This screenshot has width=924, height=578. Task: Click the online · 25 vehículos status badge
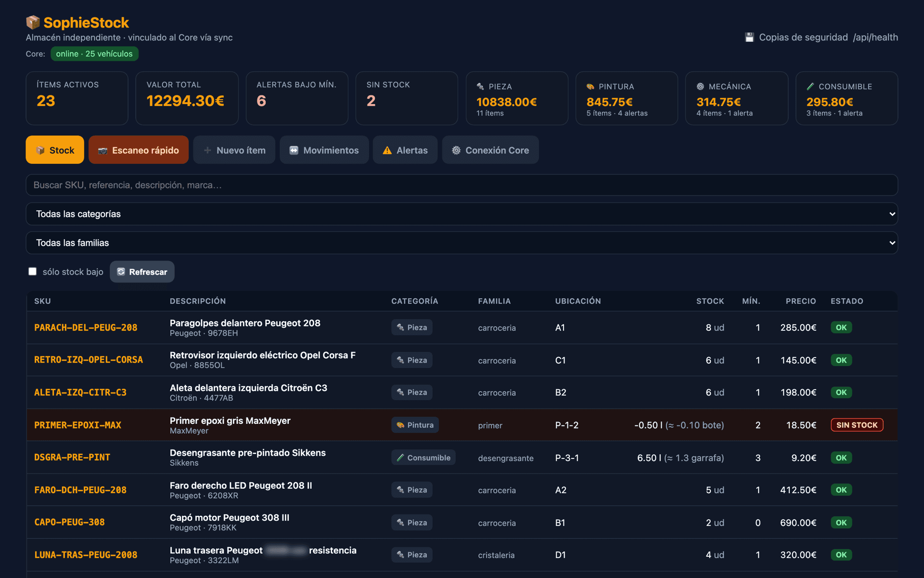(x=94, y=54)
